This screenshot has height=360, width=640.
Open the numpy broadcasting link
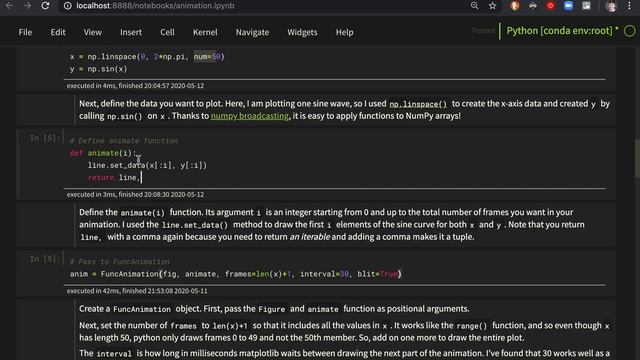pos(250,116)
